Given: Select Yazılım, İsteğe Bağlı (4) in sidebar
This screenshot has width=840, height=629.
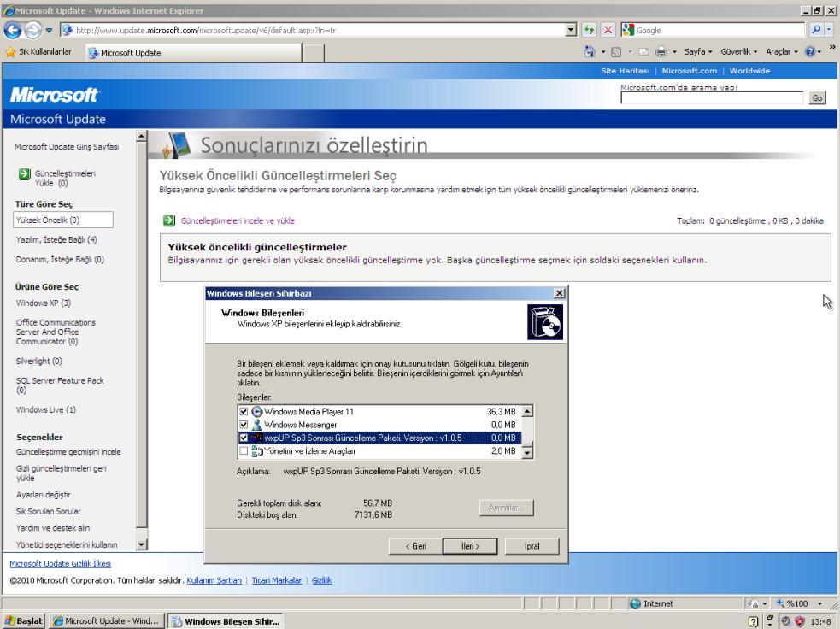Looking at the screenshot, I should 56,239.
